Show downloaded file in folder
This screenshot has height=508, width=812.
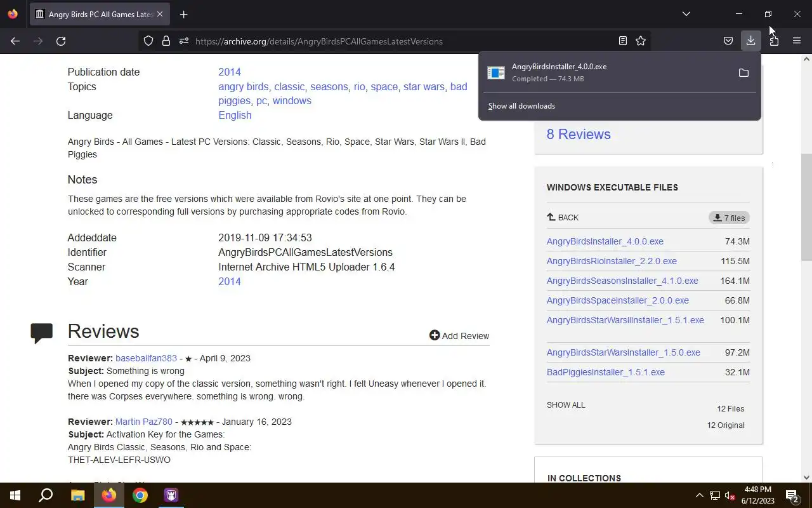tap(743, 72)
